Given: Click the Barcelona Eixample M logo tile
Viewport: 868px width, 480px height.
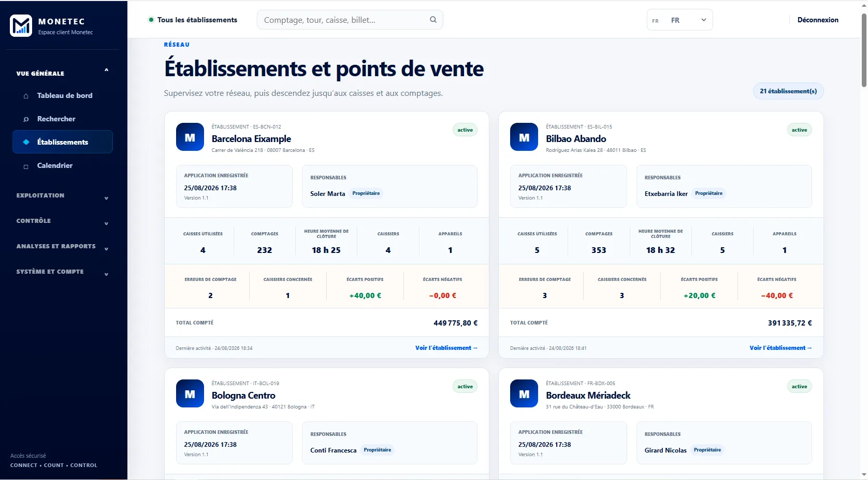Looking at the screenshot, I should (x=190, y=137).
